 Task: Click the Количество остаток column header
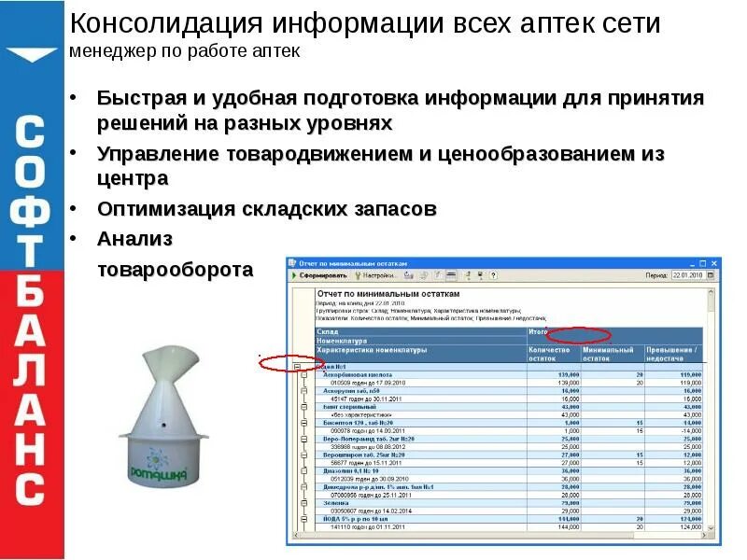tap(554, 354)
